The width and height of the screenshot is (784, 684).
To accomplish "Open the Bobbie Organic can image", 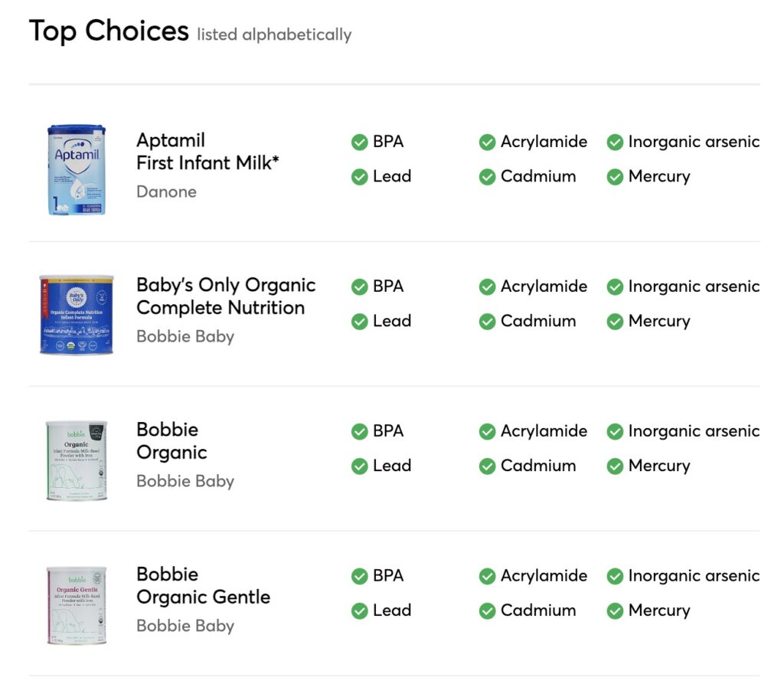I will tap(77, 460).
